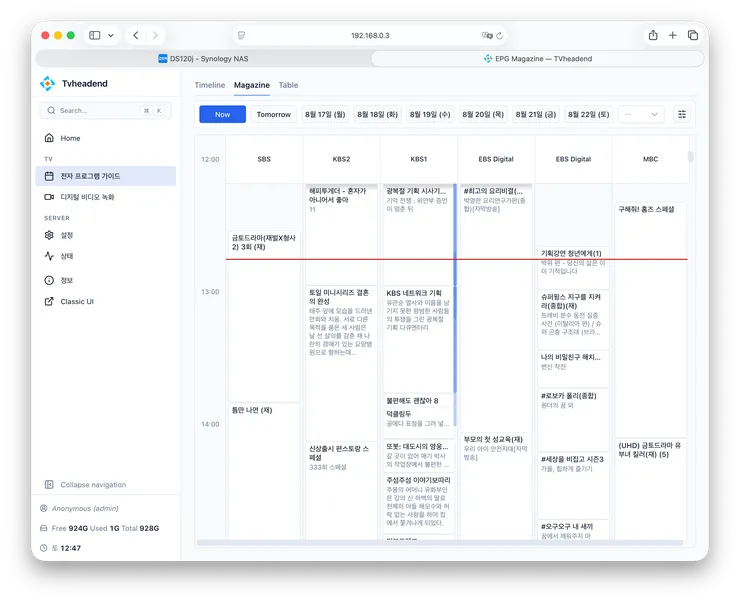740x602 pixels.
Task: Open the 부모의 첫 성교육(재) program
Action: [x=496, y=486]
